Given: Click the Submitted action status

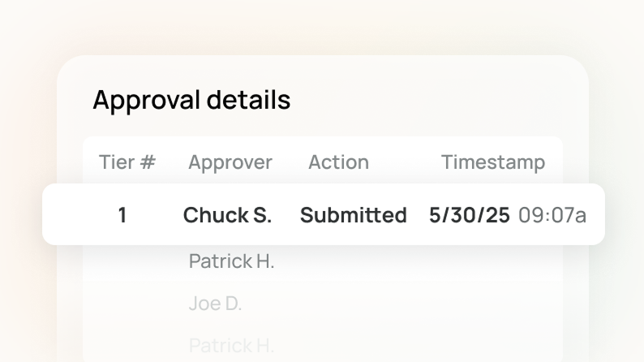Looking at the screenshot, I should point(353,215).
